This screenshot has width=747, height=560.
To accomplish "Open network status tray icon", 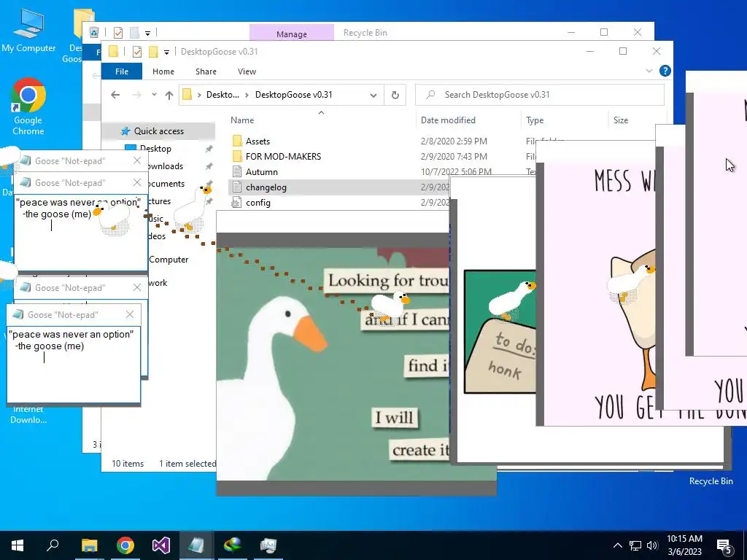I will [635, 545].
